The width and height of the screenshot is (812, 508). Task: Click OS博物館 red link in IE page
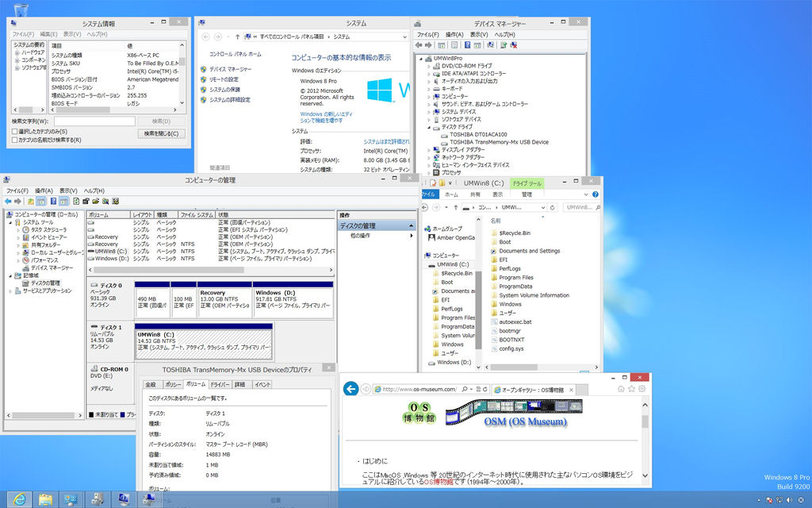tap(438, 482)
